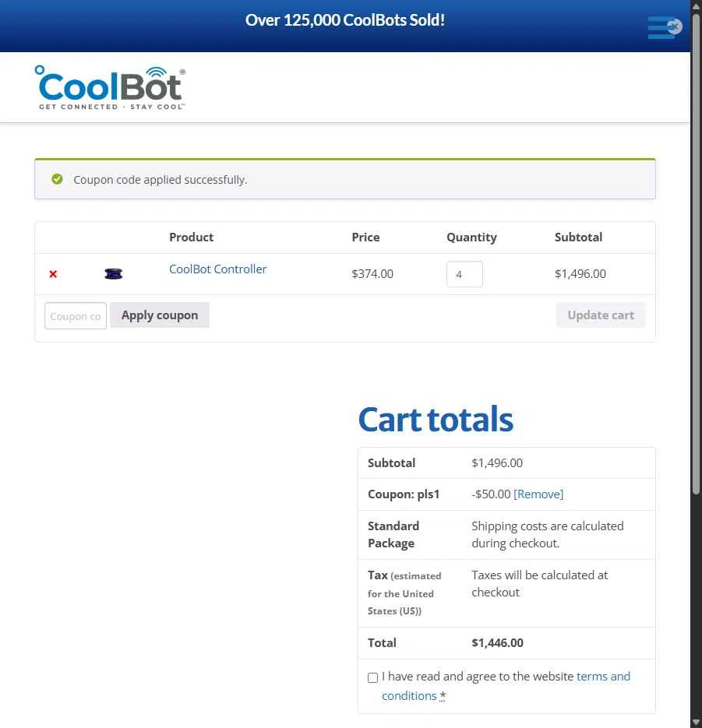Click the Apply coupon button
Viewport: 702px width, 728px height.
coord(160,315)
